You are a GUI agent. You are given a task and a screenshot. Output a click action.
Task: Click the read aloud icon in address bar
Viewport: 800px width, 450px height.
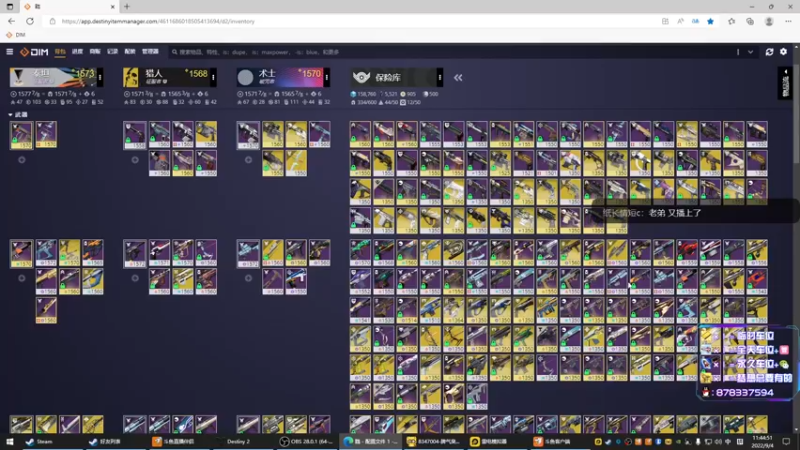pos(680,21)
